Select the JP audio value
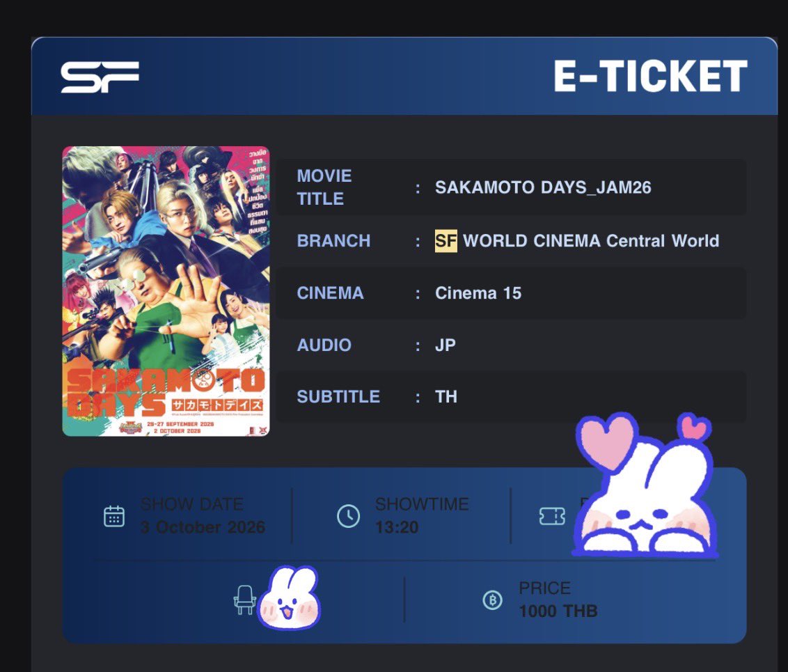Viewport: 788px width, 672px height. [x=446, y=345]
